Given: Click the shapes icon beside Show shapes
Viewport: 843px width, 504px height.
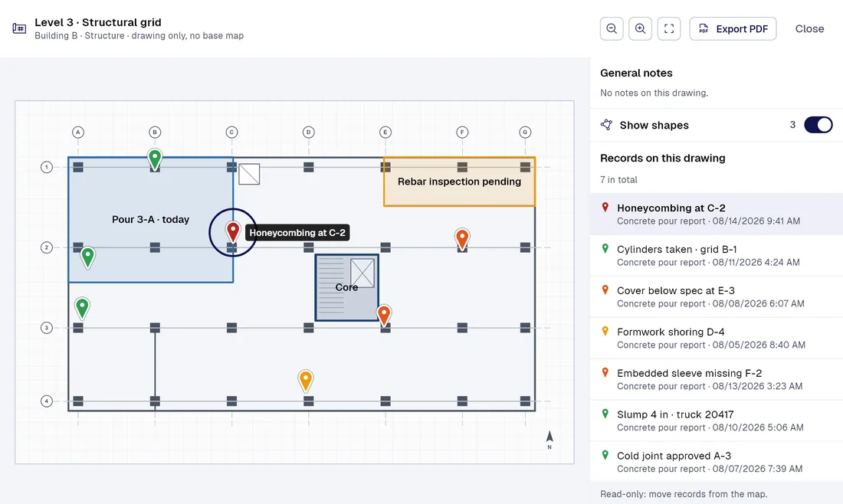Looking at the screenshot, I should pos(606,125).
